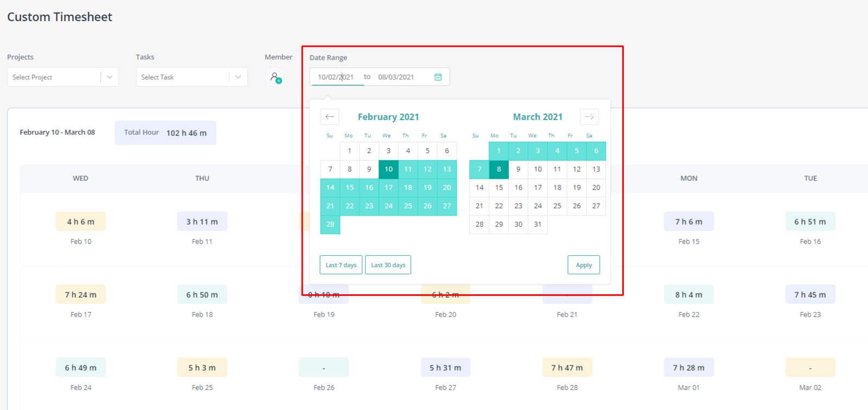Click the end date input 08/03/2021

397,77
